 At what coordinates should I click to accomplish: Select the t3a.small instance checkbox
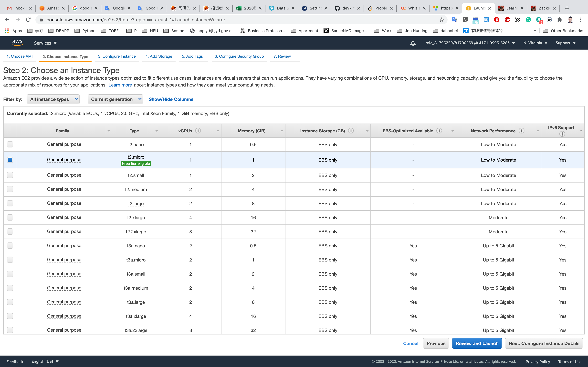tap(10, 274)
